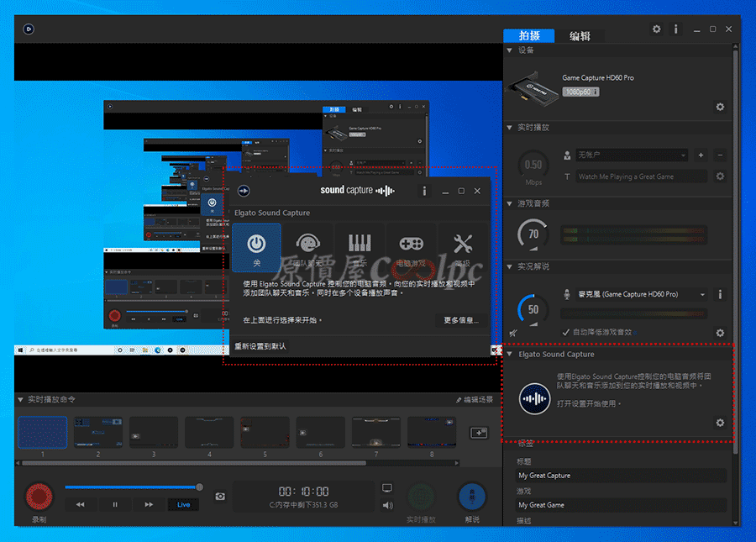756x542 pixels.
Task: Toggle the commentary mute icon below 50 dial
Action: pyautogui.click(x=513, y=333)
